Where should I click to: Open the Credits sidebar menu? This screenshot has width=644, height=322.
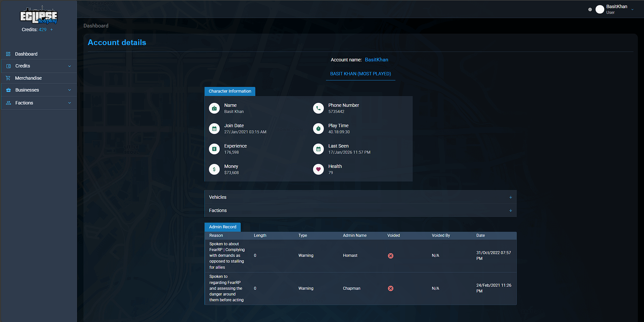(x=39, y=66)
